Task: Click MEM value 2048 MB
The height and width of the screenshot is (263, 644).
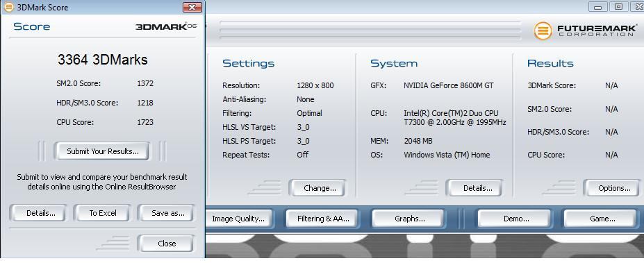Action: point(418,141)
